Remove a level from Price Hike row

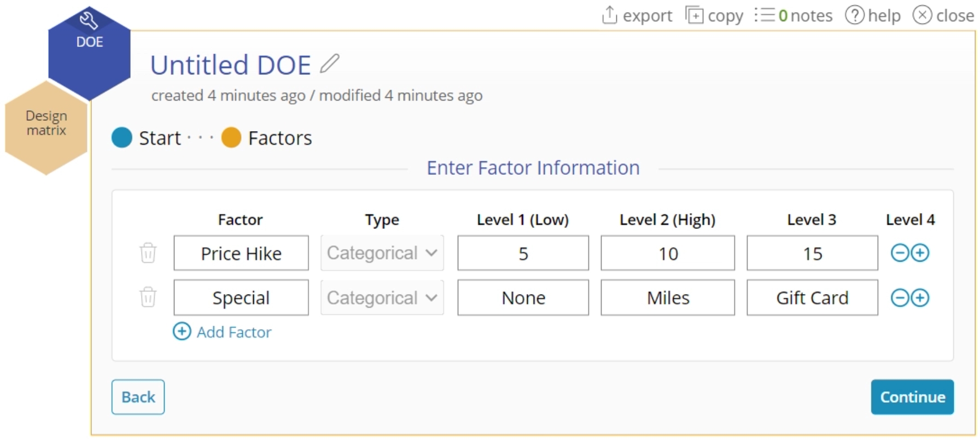900,253
